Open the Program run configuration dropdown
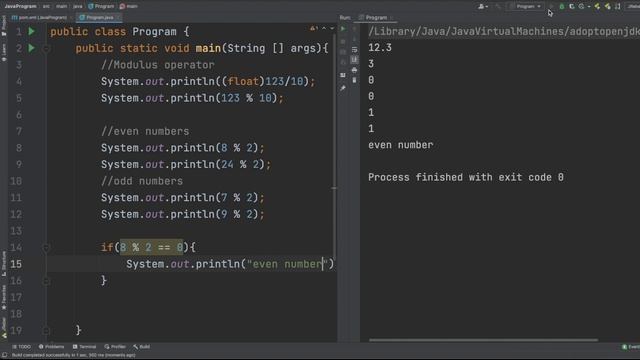This screenshot has width=640, height=360. tap(526, 6)
